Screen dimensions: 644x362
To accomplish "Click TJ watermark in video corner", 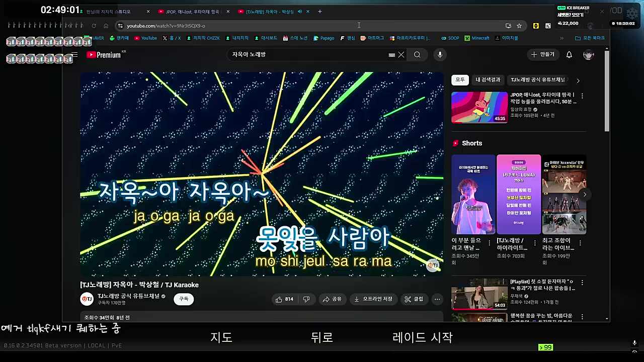I will [x=433, y=265].
